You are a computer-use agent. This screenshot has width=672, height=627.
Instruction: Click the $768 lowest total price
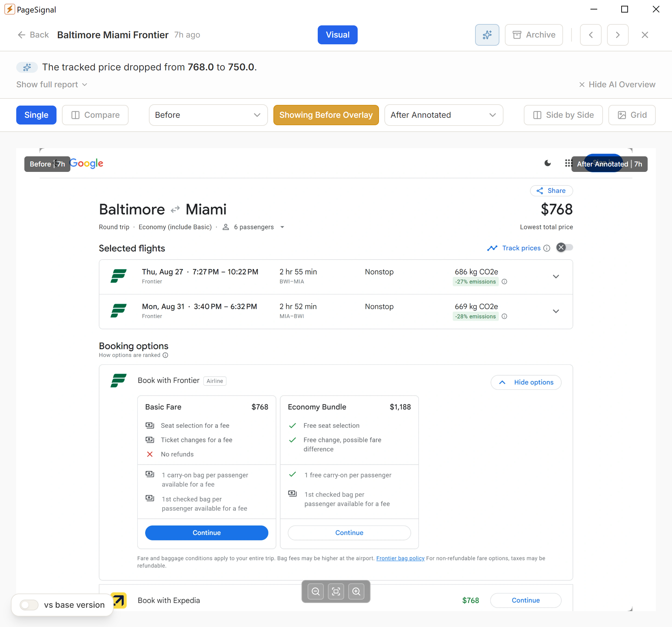coord(557,209)
